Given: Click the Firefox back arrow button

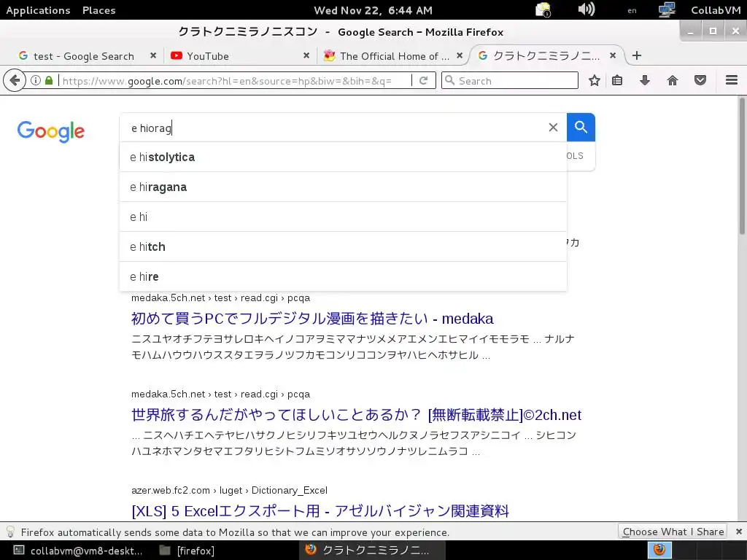Looking at the screenshot, I should point(15,80).
